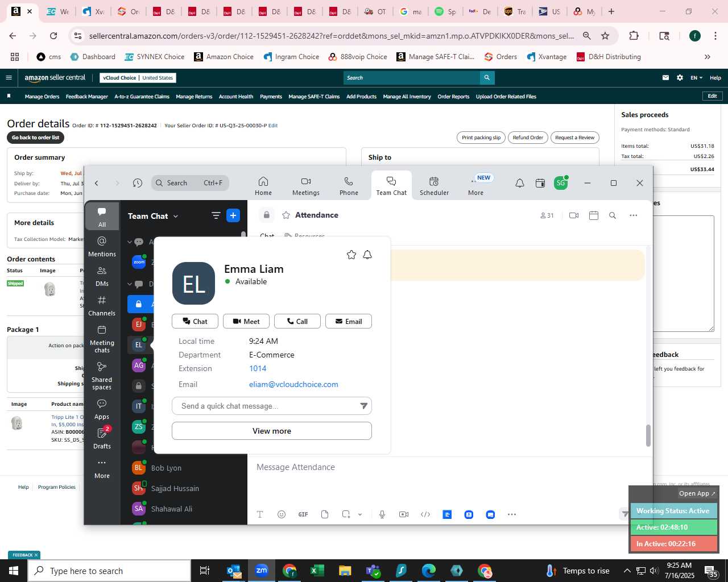Open Apps in Zoom sidebar
The height and width of the screenshot is (582, 728).
(102, 409)
